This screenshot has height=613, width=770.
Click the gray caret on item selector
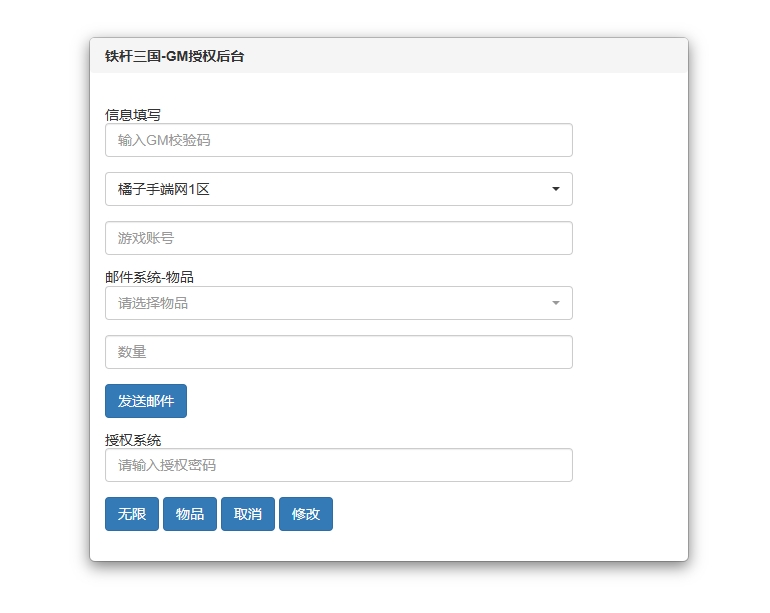coord(556,303)
